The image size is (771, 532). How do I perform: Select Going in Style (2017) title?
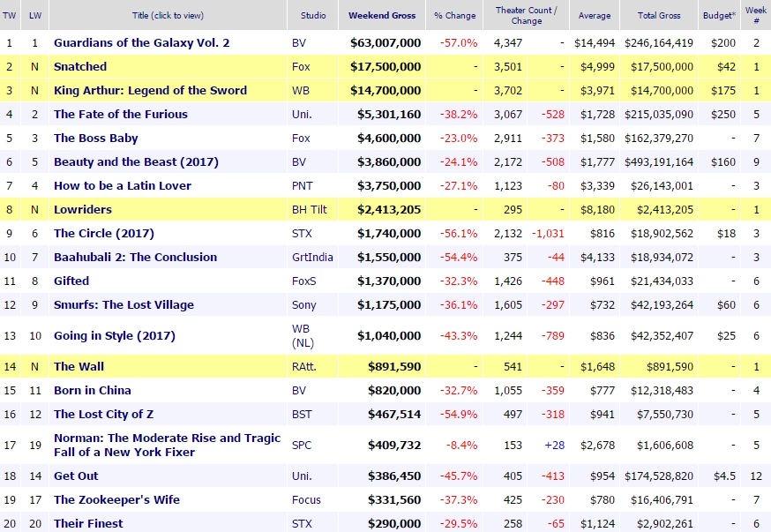tap(115, 336)
